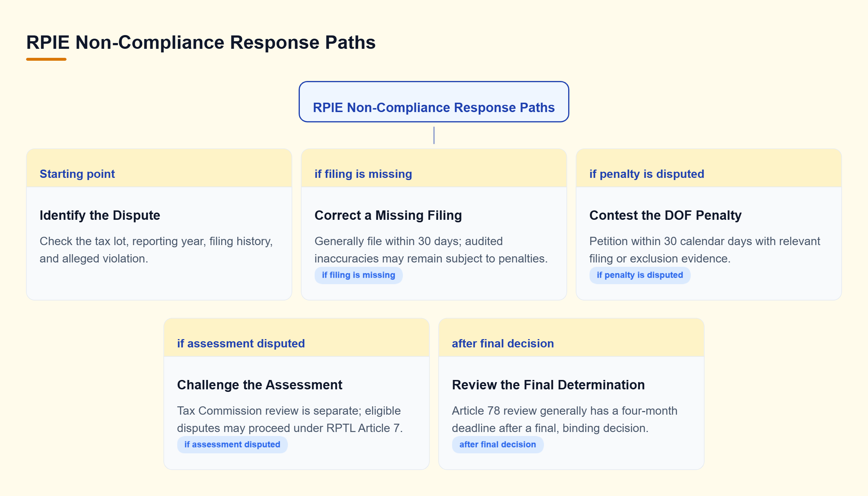Screen dimensions: 868x496
Task: Click the 'if filing is missing' yellow header
Action: tap(434, 168)
